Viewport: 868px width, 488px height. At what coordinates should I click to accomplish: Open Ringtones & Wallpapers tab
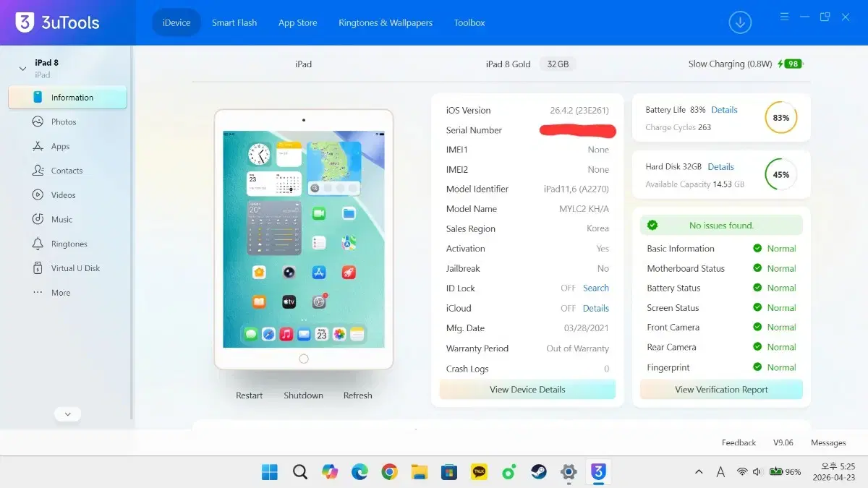point(386,22)
